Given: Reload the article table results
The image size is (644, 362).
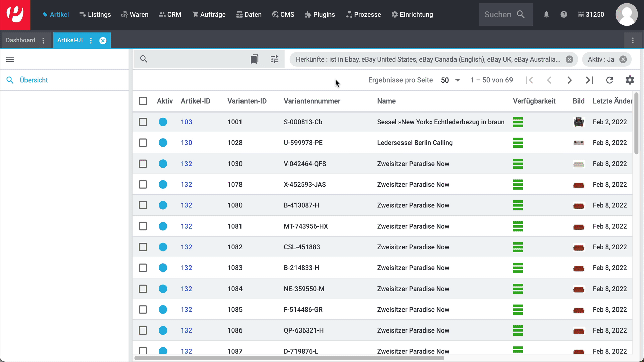Looking at the screenshot, I should pyautogui.click(x=609, y=80).
